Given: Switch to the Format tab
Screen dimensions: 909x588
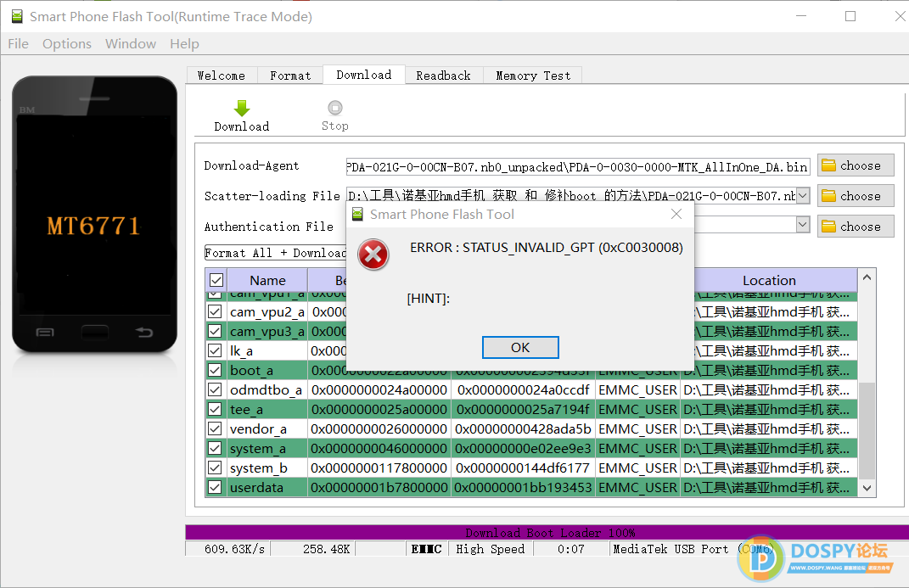Looking at the screenshot, I should click(290, 76).
